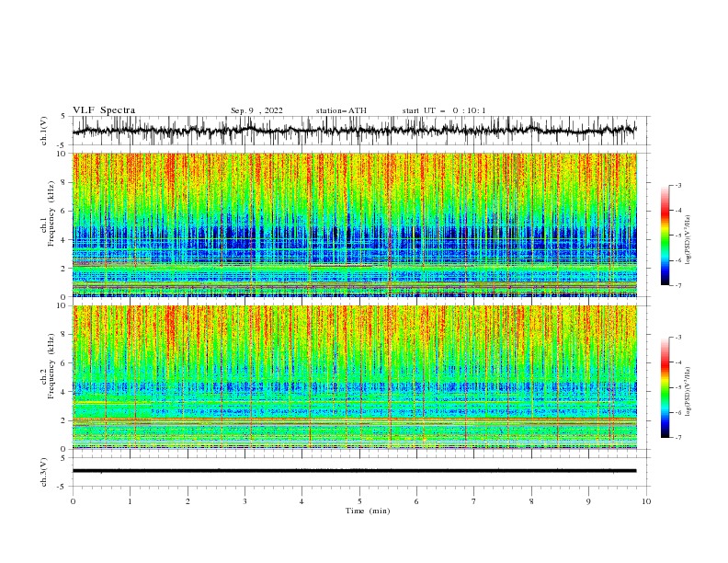The image size is (728, 563).
Task: Select the upper colorbar's log(PSD) label
Action: 688,240
